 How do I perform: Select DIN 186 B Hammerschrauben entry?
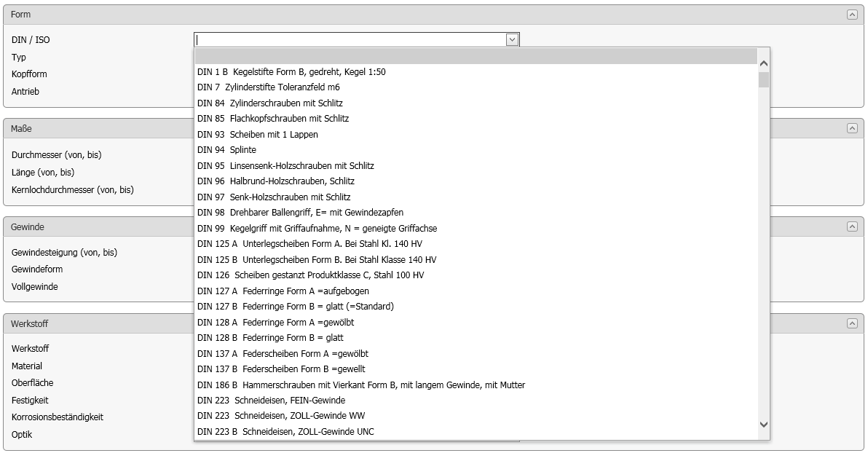360,385
